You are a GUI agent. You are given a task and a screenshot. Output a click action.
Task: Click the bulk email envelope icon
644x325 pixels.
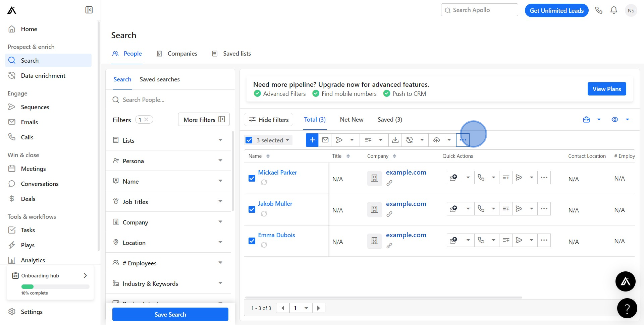tap(325, 140)
